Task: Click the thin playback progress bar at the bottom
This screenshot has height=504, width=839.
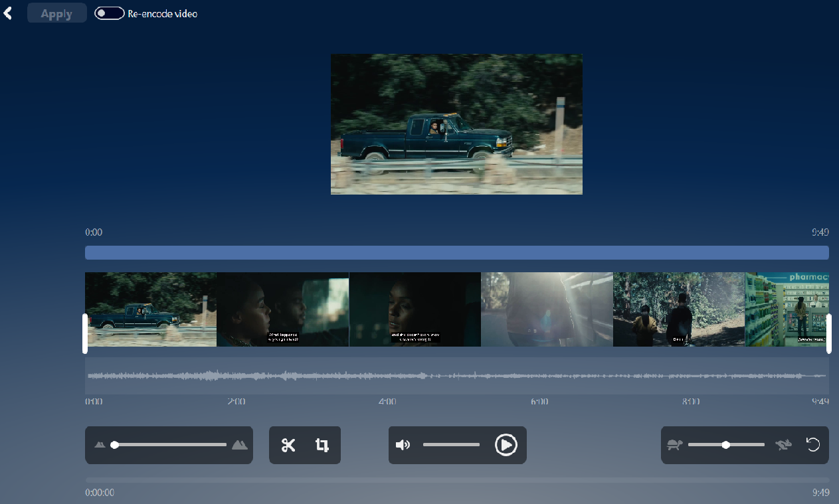Action: tap(457, 480)
